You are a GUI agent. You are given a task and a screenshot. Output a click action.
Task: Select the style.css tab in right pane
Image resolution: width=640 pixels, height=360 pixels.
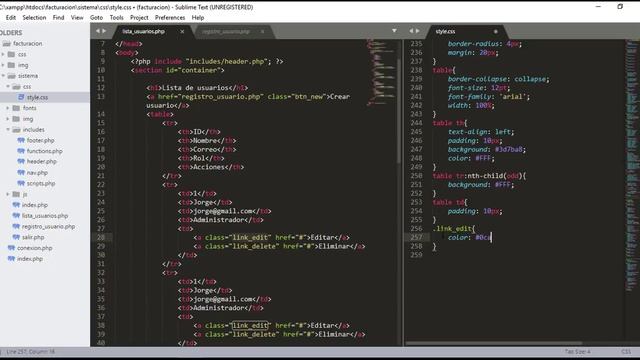coord(445,31)
